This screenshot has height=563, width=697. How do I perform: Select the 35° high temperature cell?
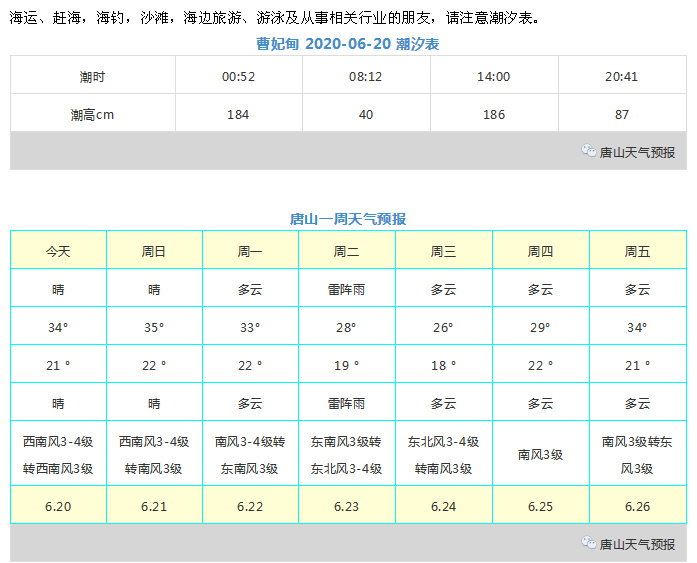coord(154,328)
